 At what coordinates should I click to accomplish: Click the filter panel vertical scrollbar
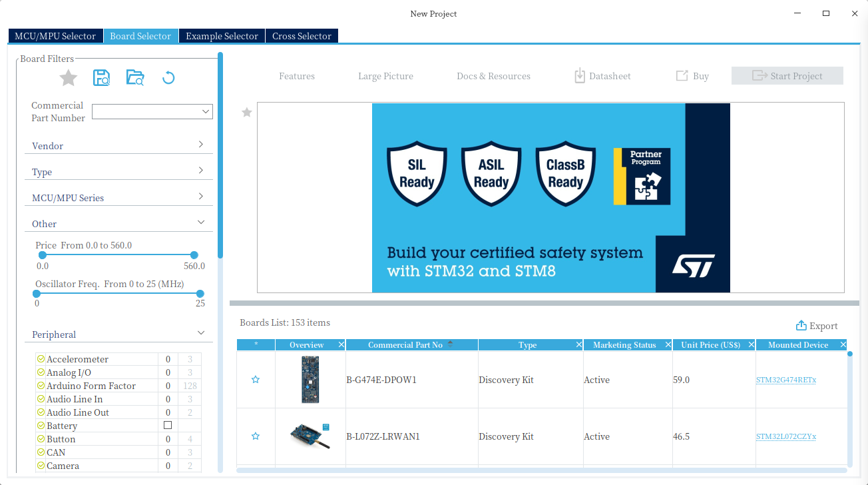click(x=220, y=155)
